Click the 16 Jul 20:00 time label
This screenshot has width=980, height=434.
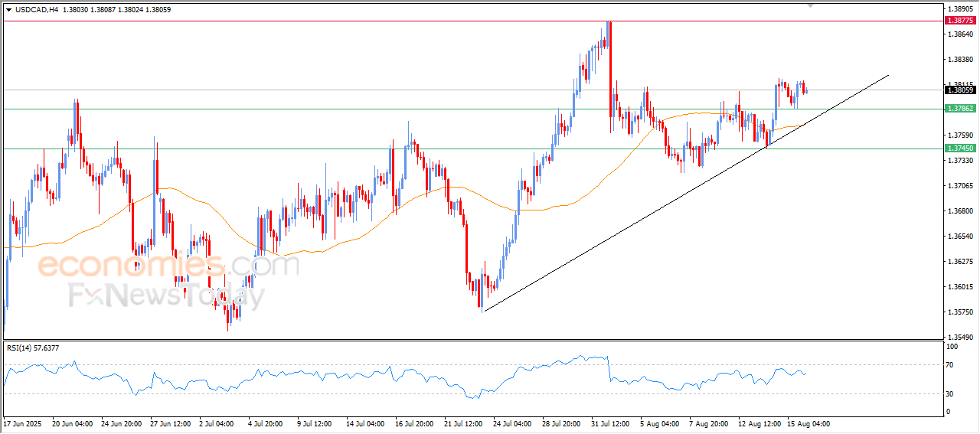414,423
